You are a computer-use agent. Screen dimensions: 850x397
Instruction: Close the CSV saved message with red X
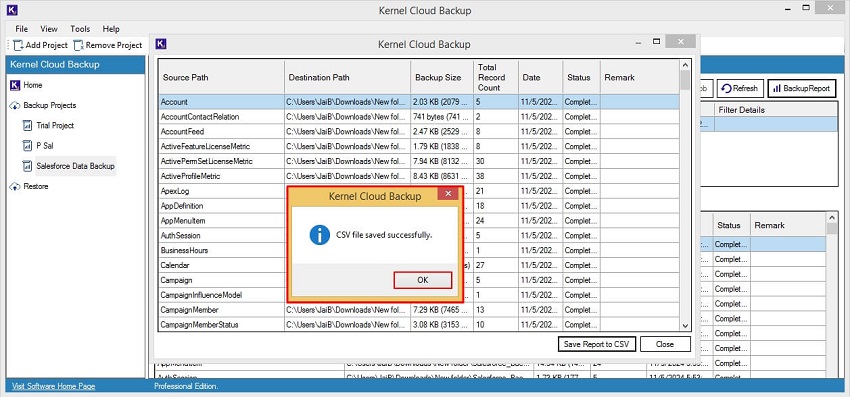(448, 194)
